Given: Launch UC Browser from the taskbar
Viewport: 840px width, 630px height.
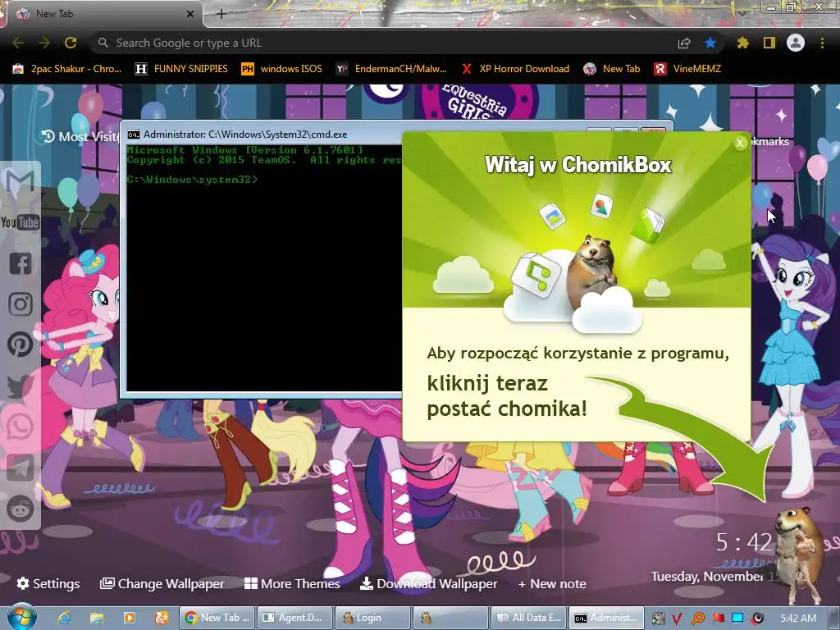Looking at the screenshot, I should click(x=162, y=618).
